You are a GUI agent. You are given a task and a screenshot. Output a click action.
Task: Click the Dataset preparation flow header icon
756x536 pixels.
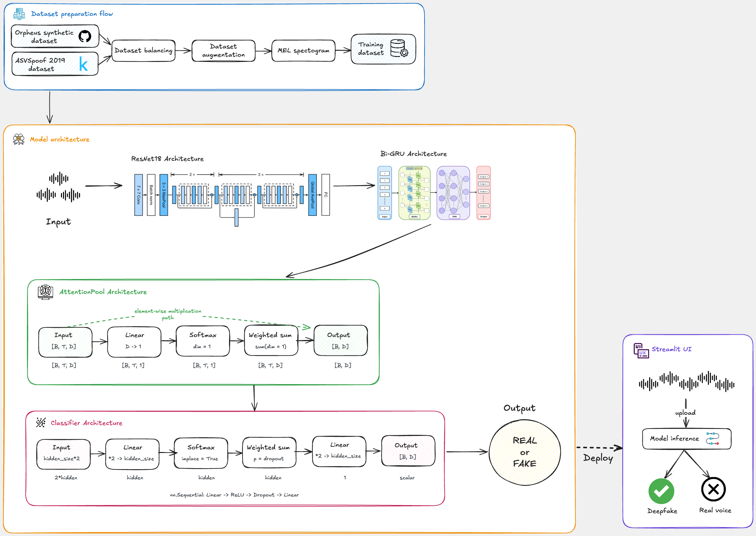[19, 14]
